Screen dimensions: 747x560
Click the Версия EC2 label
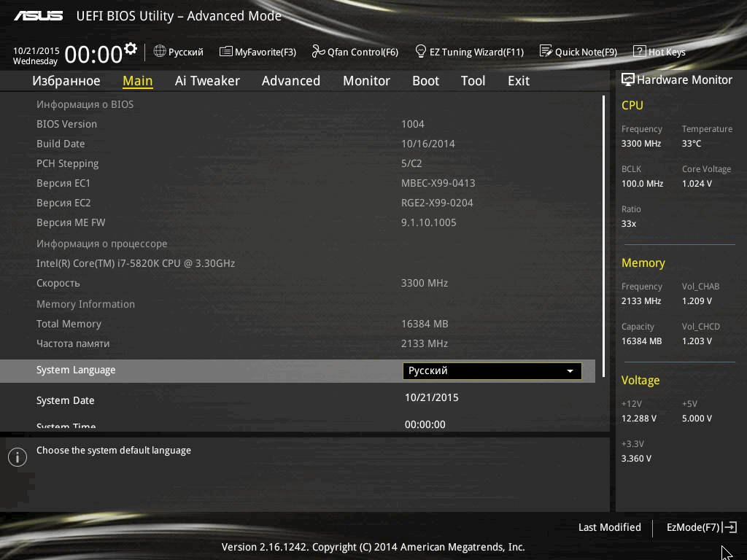coord(63,203)
